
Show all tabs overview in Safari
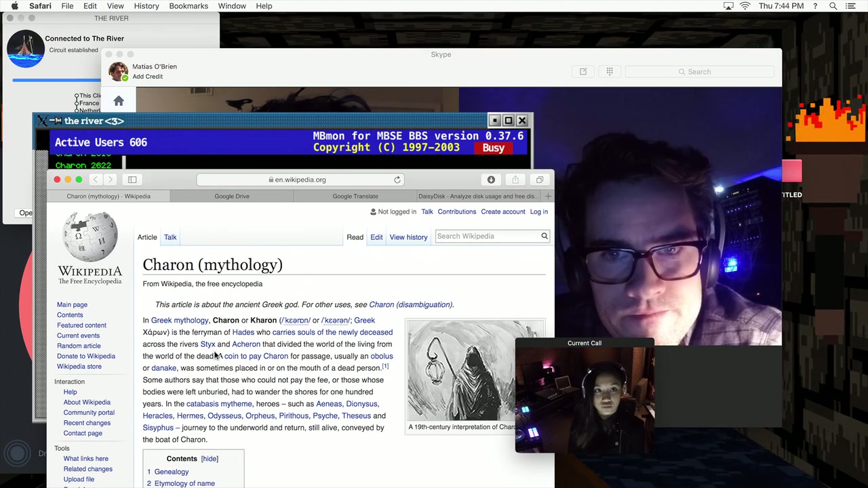point(540,180)
